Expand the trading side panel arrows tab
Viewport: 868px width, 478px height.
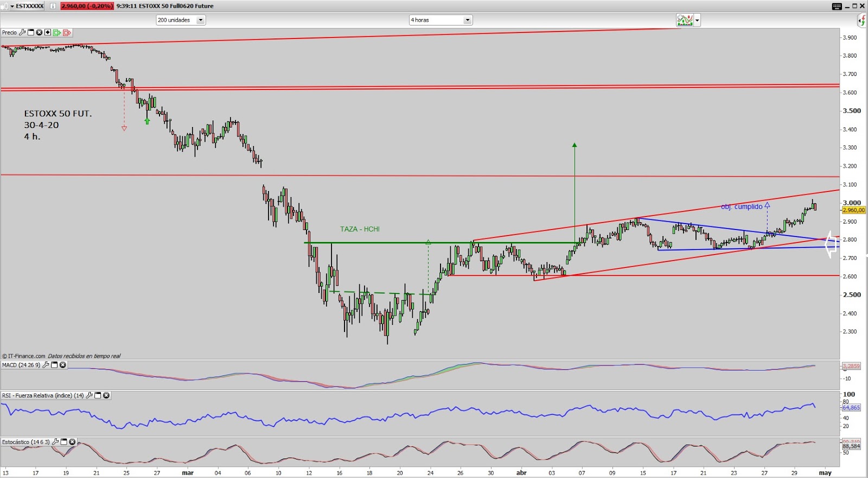[x=863, y=21]
